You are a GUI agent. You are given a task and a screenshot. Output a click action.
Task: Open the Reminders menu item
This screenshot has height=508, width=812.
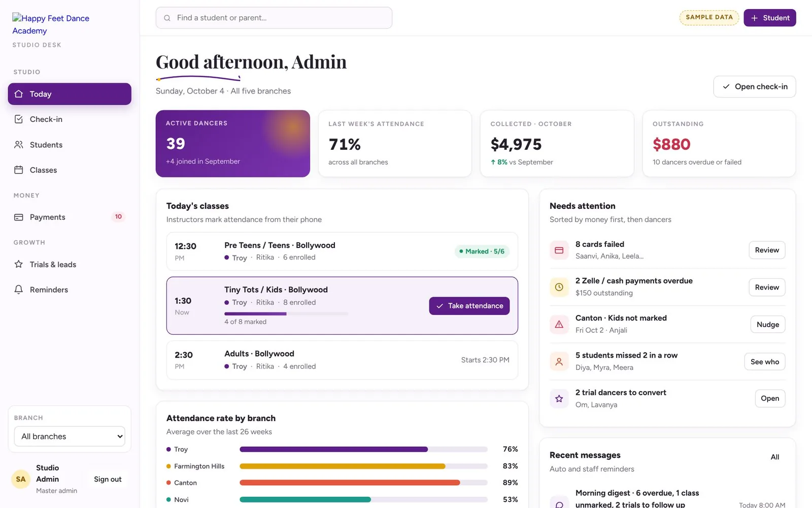point(70,290)
